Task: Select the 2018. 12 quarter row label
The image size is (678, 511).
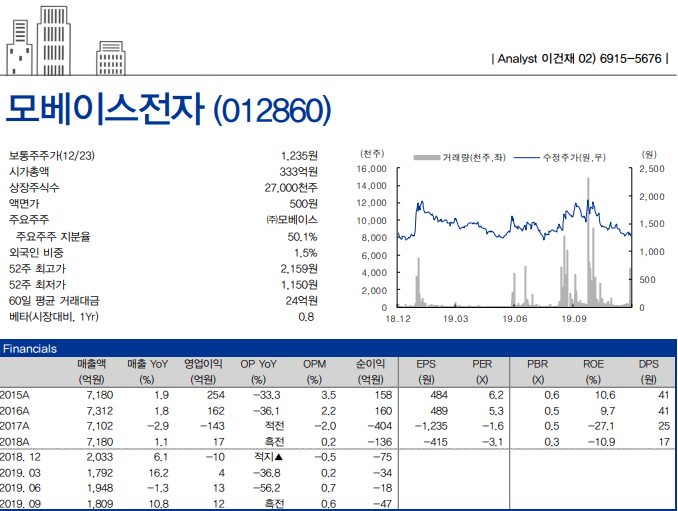Action: tap(20, 457)
